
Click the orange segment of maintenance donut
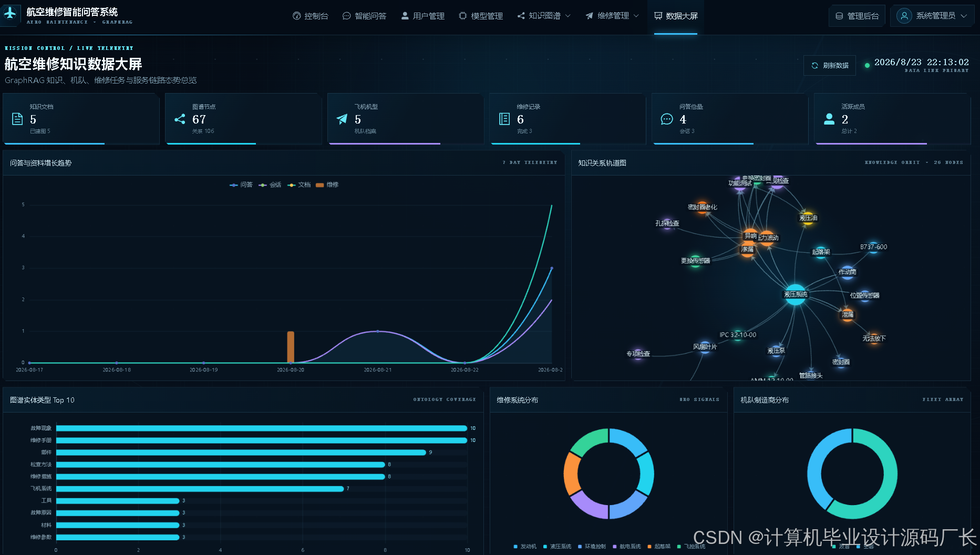(x=571, y=474)
